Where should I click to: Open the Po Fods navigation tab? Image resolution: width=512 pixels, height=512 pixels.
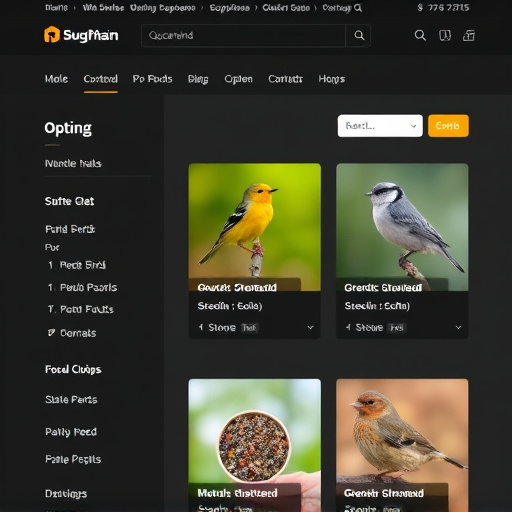[x=152, y=79]
